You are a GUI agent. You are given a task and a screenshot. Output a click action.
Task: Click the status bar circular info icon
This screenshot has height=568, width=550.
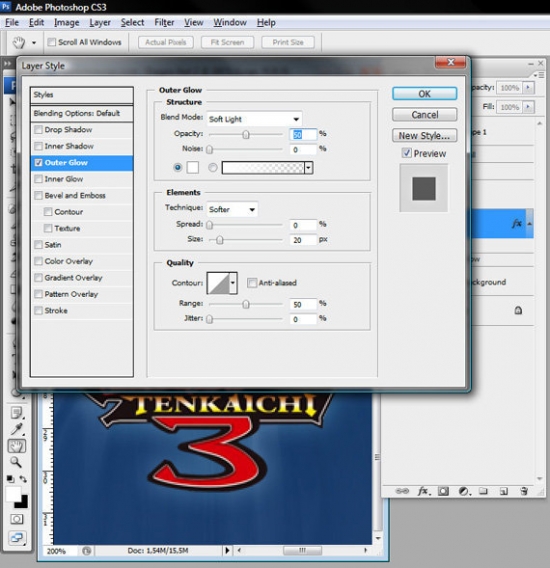click(x=86, y=551)
